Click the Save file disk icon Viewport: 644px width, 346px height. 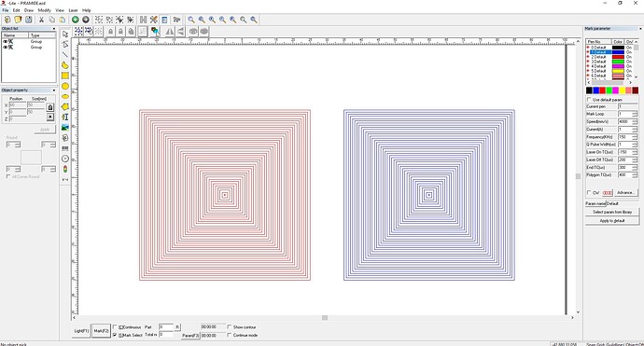[x=28, y=20]
